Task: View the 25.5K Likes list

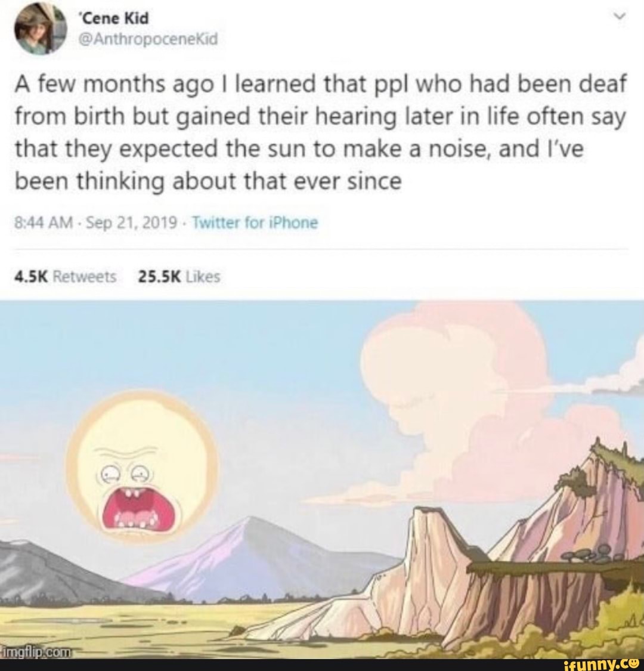Action: tap(179, 277)
